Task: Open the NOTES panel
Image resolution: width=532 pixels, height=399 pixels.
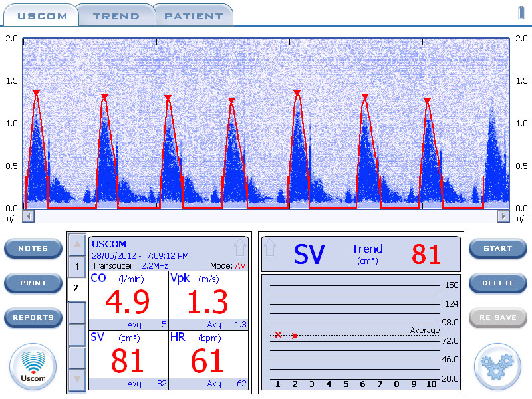Action: click(x=33, y=249)
